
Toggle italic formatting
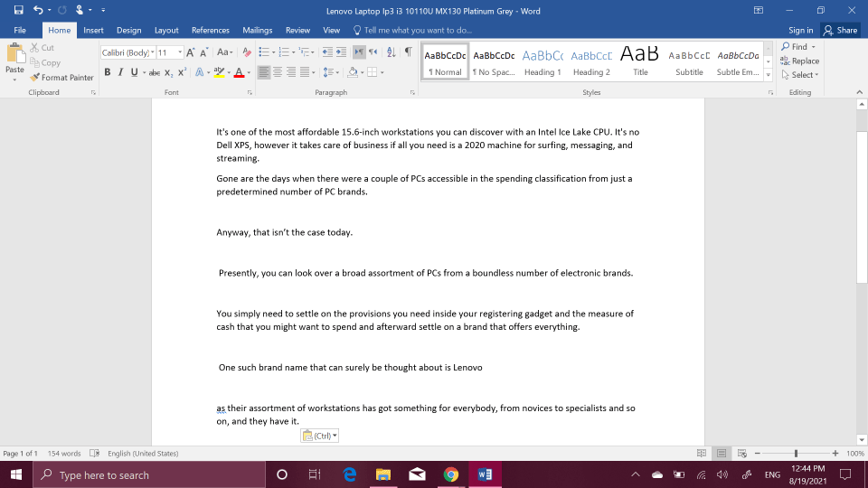pyautogui.click(x=120, y=72)
